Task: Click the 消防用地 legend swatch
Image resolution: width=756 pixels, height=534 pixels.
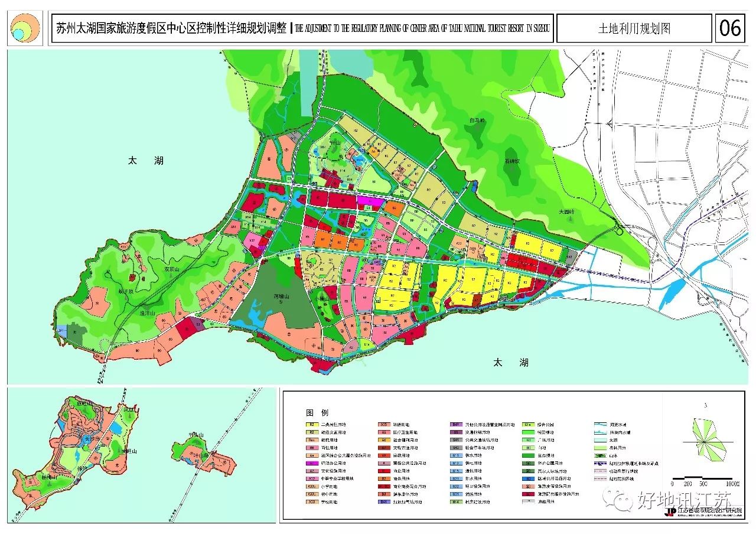Action: [x=456, y=494]
